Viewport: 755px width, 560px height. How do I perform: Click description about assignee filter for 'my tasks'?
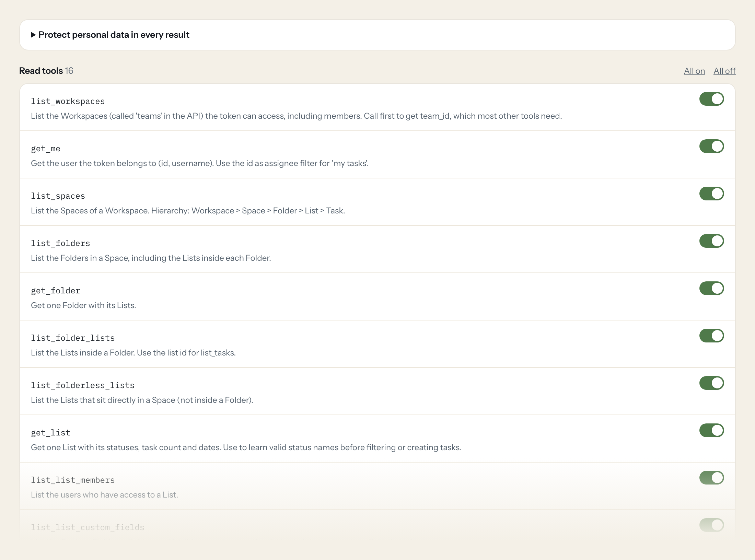click(200, 163)
